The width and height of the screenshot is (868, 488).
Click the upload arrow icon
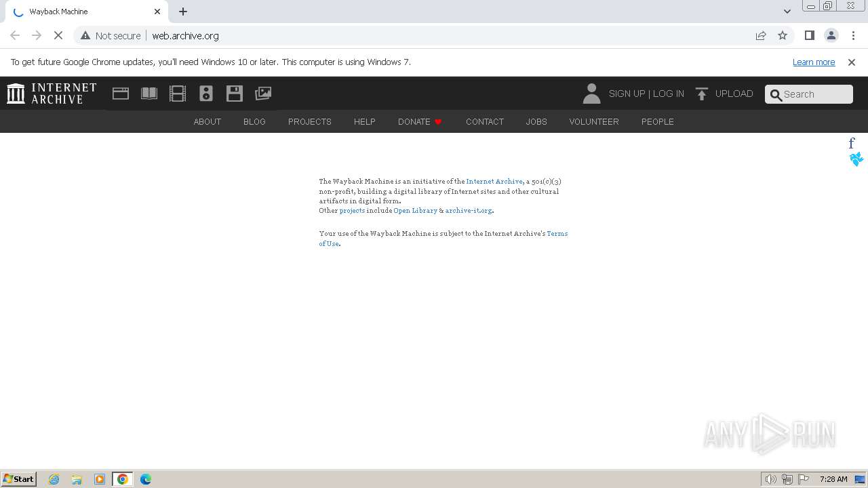pyautogui.click(x=702, y=94)
